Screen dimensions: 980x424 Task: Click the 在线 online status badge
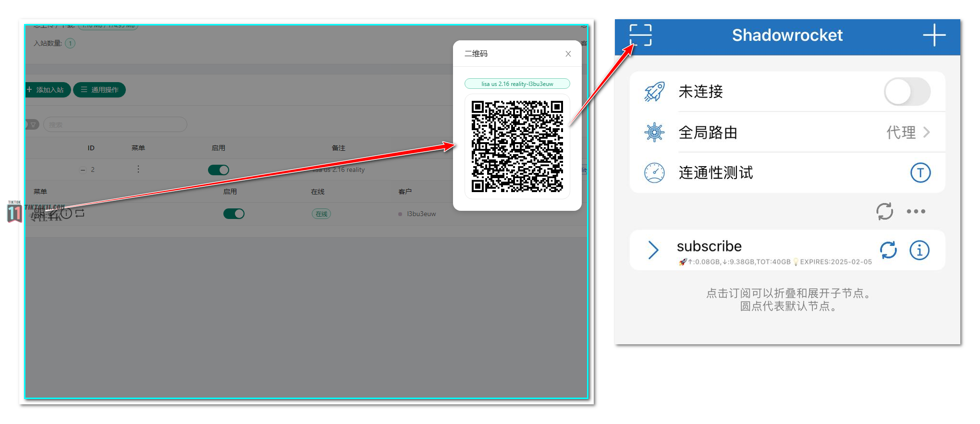(321, 214)
